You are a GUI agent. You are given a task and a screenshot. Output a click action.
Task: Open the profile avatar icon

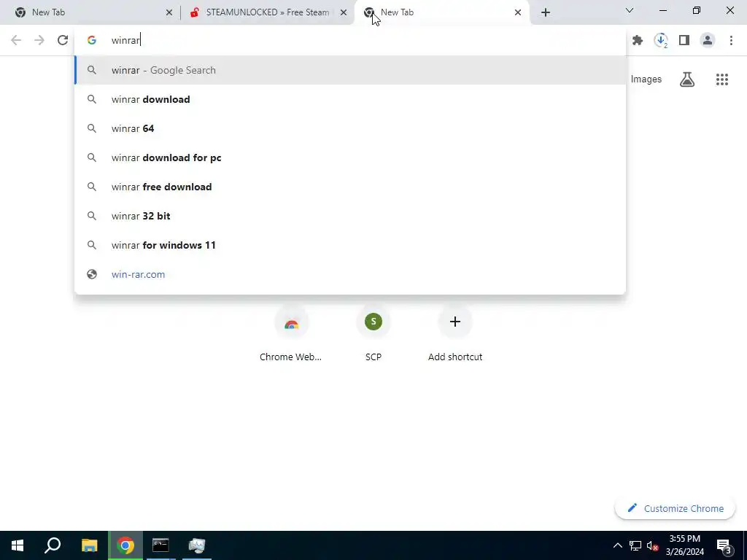pos(708,41)
